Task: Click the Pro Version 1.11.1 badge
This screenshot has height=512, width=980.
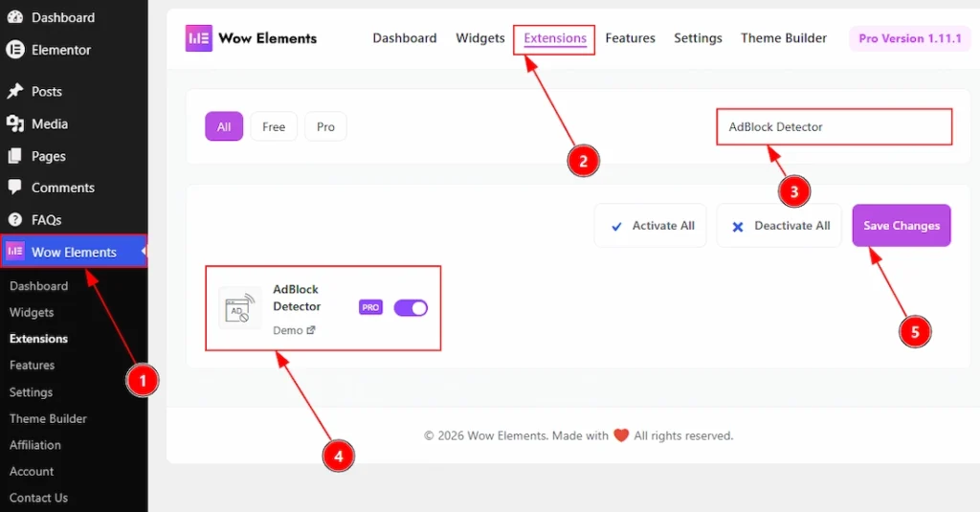Action: click(909, 38)
